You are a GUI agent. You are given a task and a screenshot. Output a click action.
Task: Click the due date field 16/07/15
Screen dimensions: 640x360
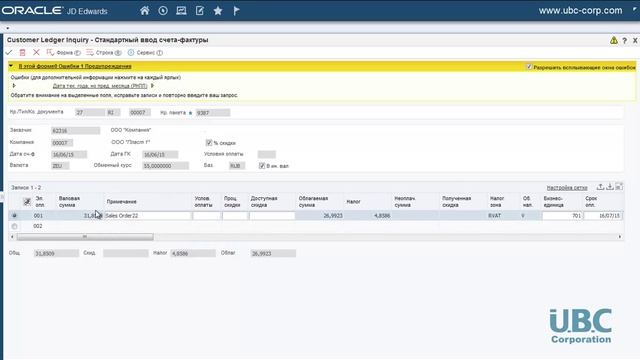tap(603, 216)
